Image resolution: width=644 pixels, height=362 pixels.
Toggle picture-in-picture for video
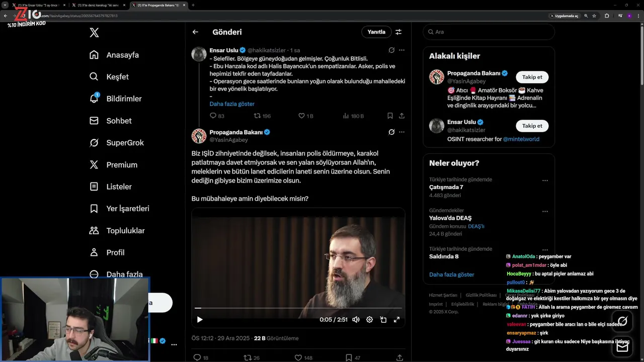[383, 319]
